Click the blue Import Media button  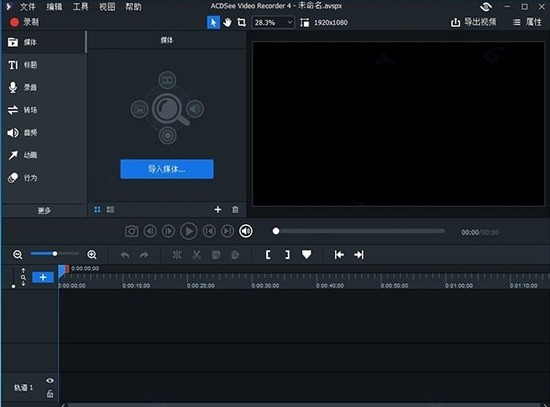click(x=167, y=169)
